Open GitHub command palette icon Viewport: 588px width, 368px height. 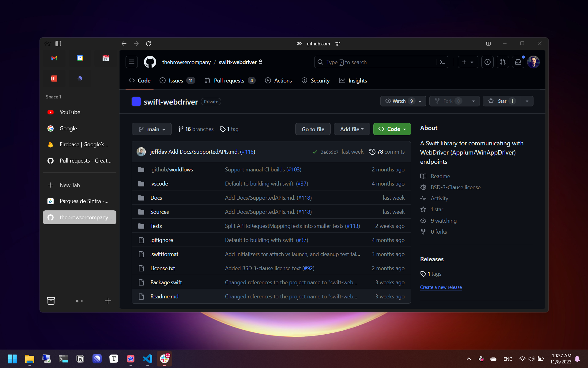click(442, 62)
